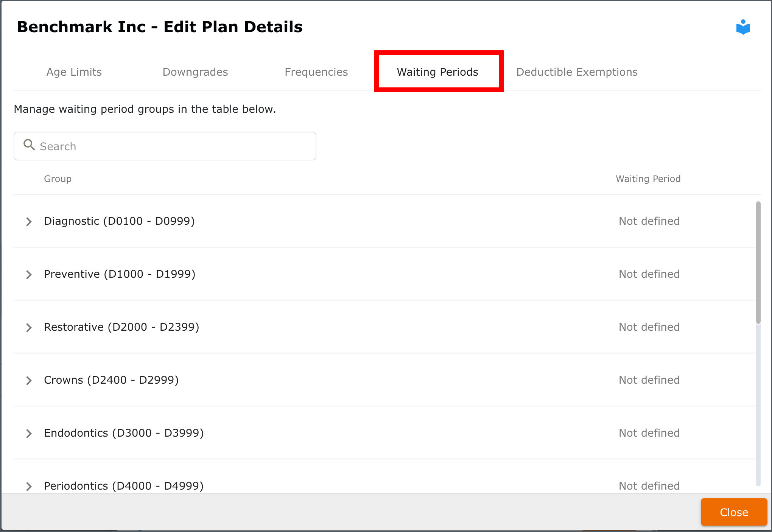The width and height of the screenshot is (772, 532).
Task: Expand the Periodontics (D4000 - D4999) group
Action: click(29, 487)
